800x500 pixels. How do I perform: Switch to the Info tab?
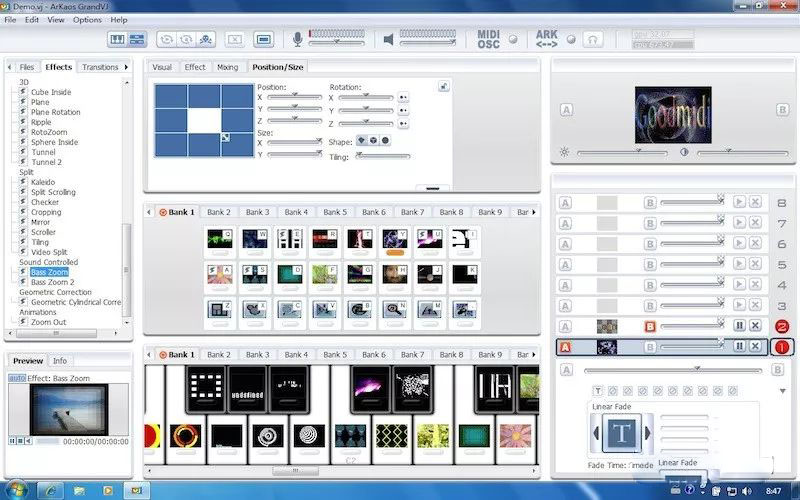coord(60,361)
